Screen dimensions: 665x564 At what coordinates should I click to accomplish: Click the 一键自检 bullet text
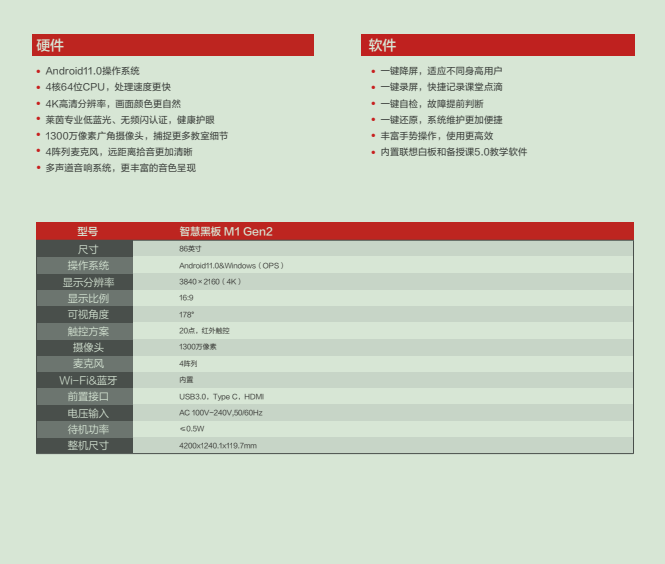[x=432, y=103]
